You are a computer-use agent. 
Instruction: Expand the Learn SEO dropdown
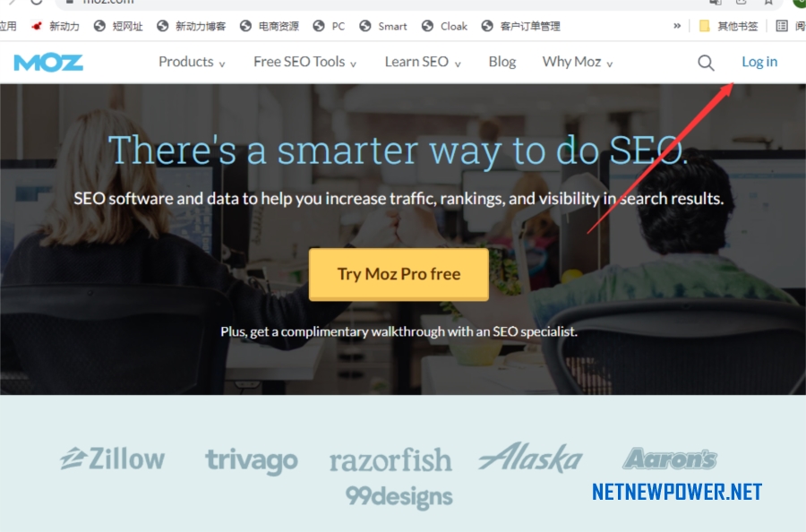click(423, 62)
